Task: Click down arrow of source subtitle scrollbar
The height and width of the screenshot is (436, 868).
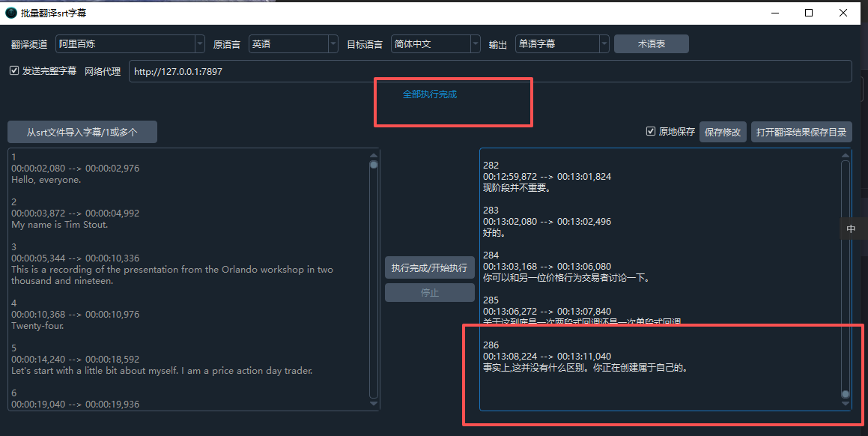Action: (x=374, y=405)
